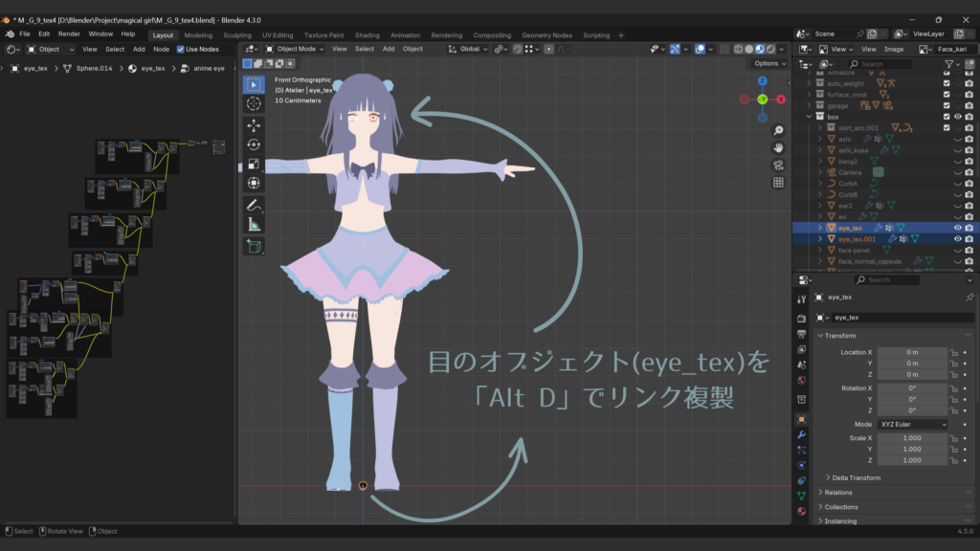Switch to orthographic/perspective grid icon
Viewport: 980px width, 551px height.
pos(778,182)
